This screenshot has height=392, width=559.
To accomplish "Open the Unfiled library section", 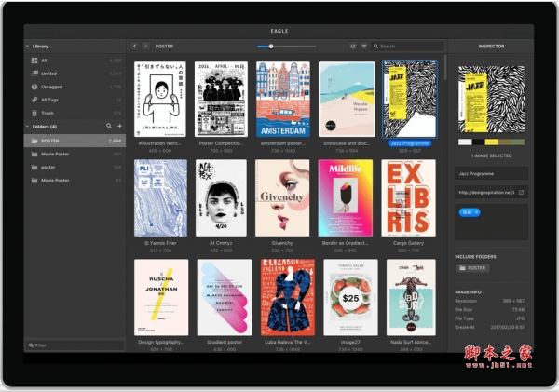I will pos(75,74).
